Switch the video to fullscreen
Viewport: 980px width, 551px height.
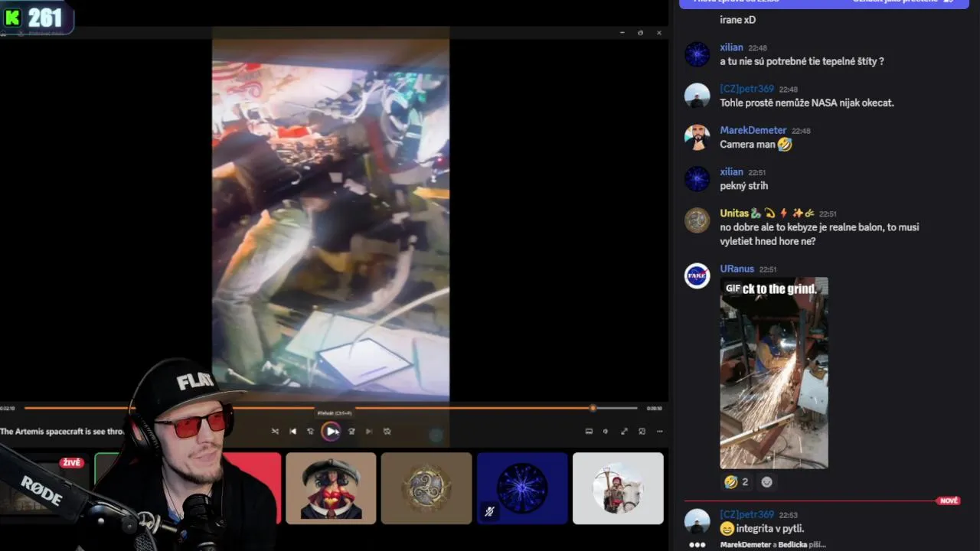(624, 432)
